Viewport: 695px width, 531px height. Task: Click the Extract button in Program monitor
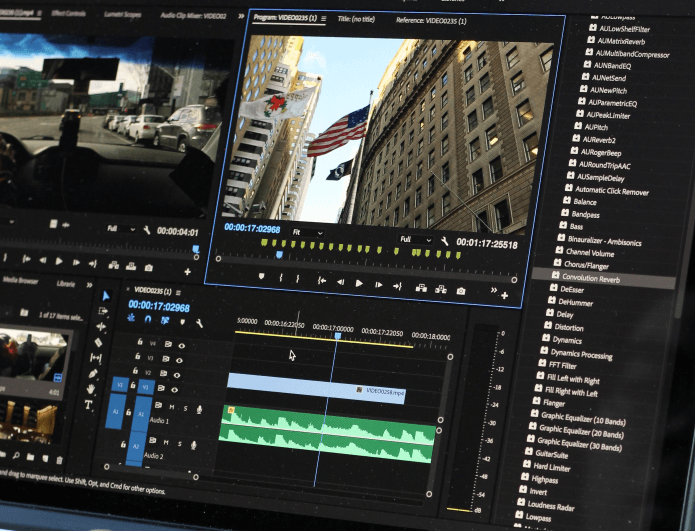tap(441, 289)
